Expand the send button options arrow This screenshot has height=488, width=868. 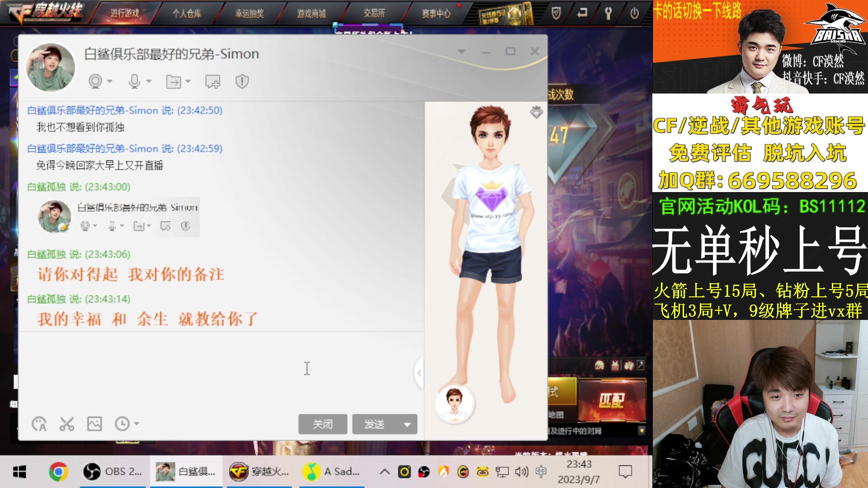(x=407, y=424)
